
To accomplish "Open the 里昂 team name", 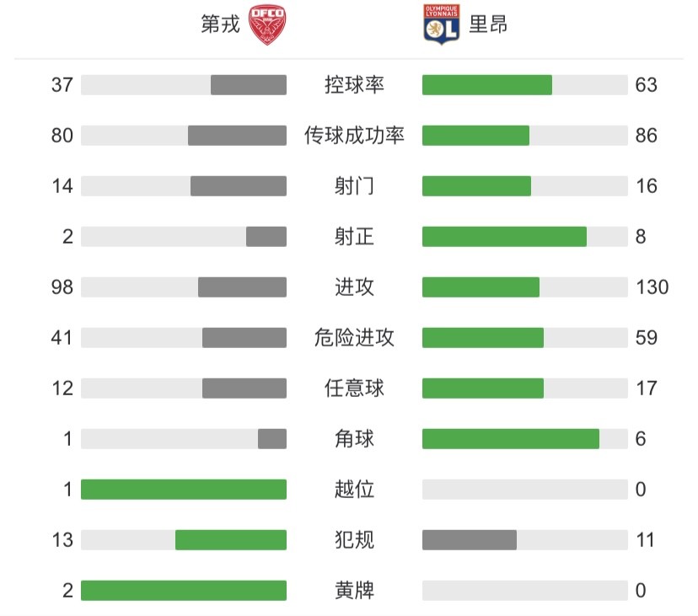I will click(x=488, y=24).
